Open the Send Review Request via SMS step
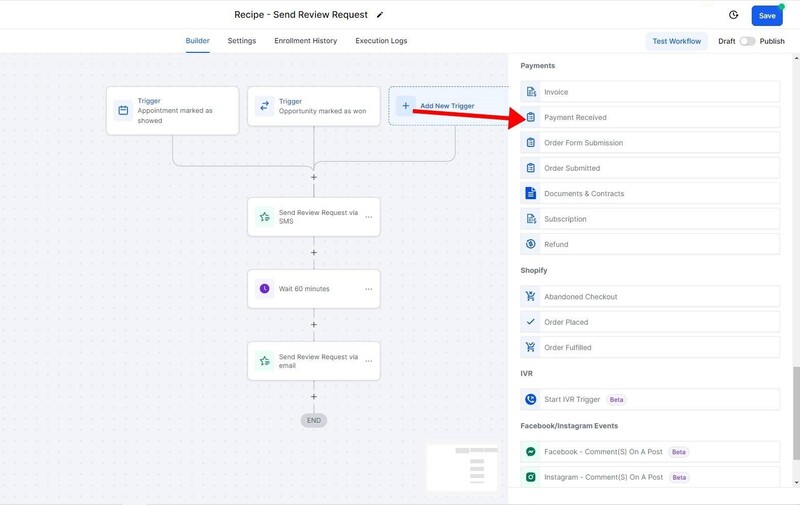 click(314, 217)
